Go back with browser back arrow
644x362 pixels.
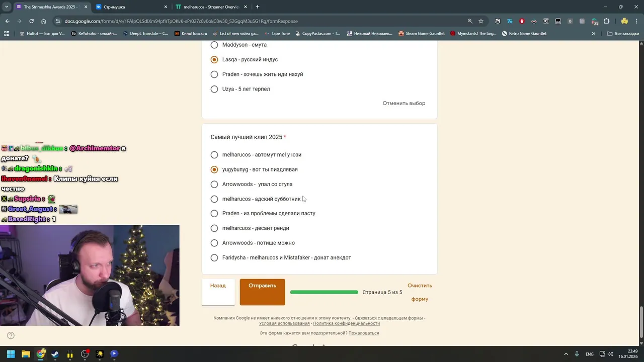[x=7, y=21]
